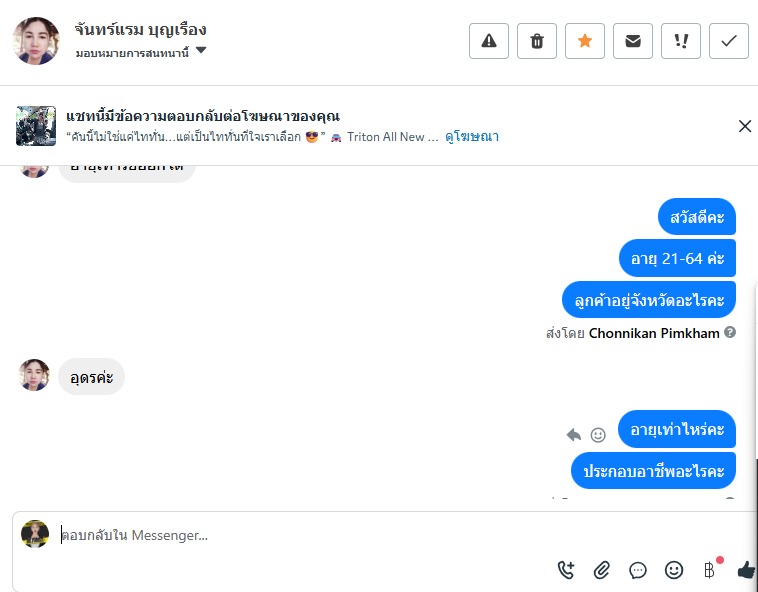Screen dimensions: 758x592
Task: Click the ad thumbnail image
Action: pyautogui.click(x=36, y=126)
